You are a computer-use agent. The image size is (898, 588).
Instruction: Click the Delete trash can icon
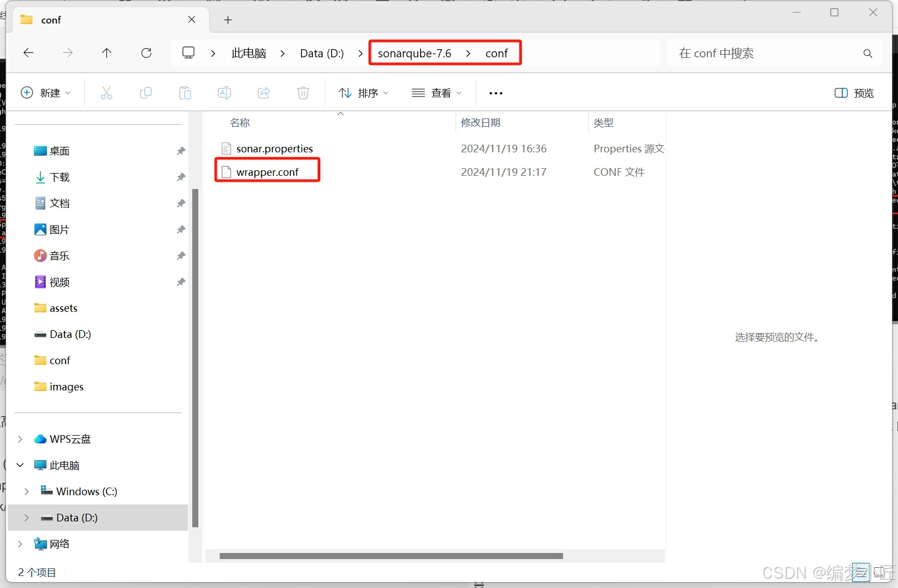[x=303, y=93]
